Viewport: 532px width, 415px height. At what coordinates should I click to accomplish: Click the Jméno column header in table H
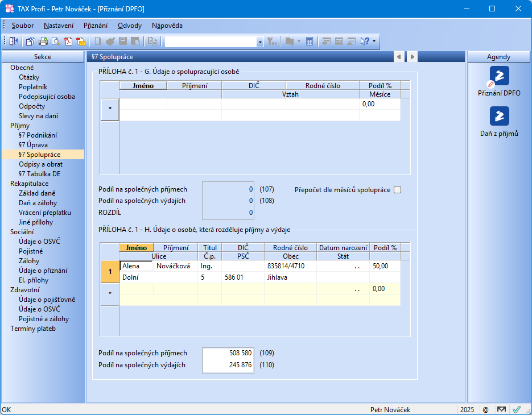pyautogui.click(x=136, y=248)
